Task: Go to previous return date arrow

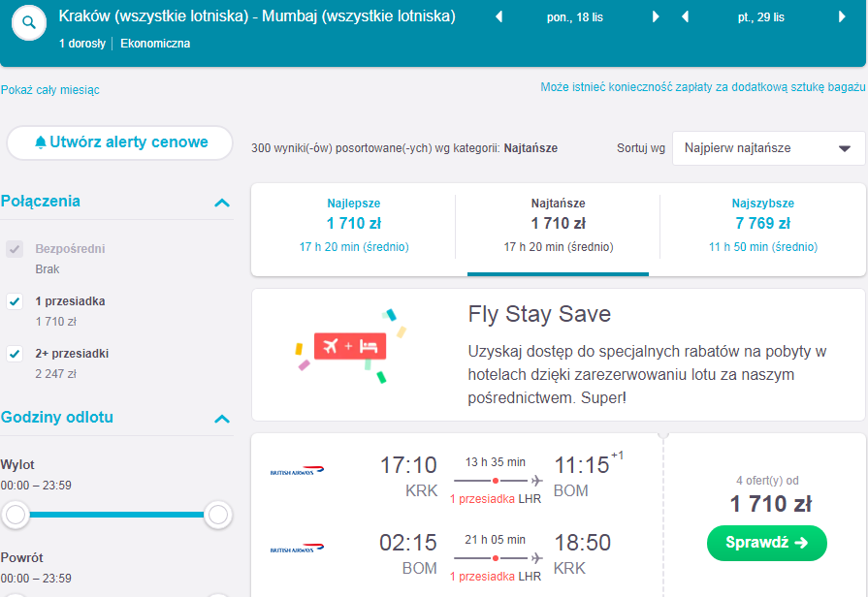Action: [685, 17]
